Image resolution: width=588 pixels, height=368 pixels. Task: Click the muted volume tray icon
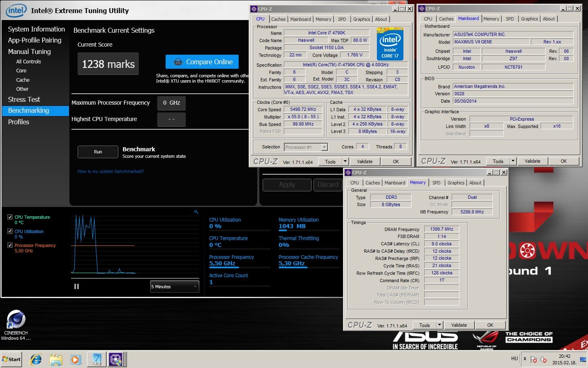pyautogui.click(x=543, y=359)
